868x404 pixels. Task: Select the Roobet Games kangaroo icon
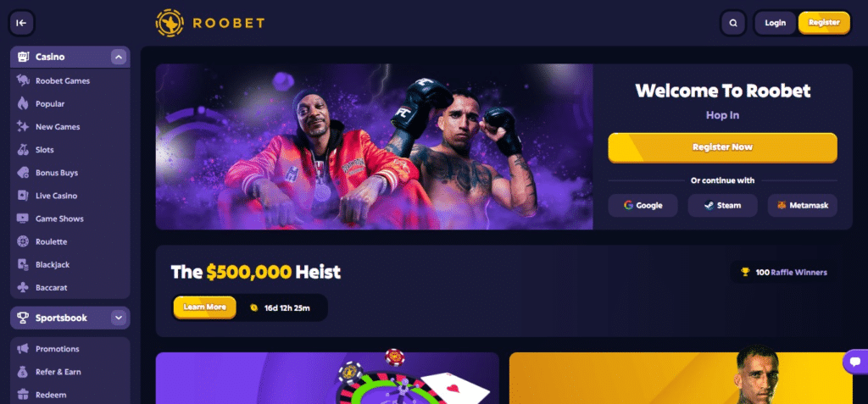(x=23, y=80)
